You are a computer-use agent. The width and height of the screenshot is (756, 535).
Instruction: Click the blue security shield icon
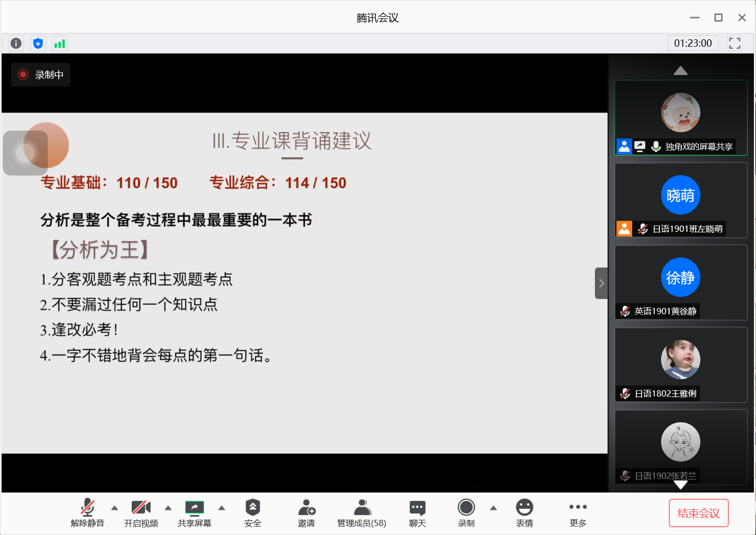[38, 43]
